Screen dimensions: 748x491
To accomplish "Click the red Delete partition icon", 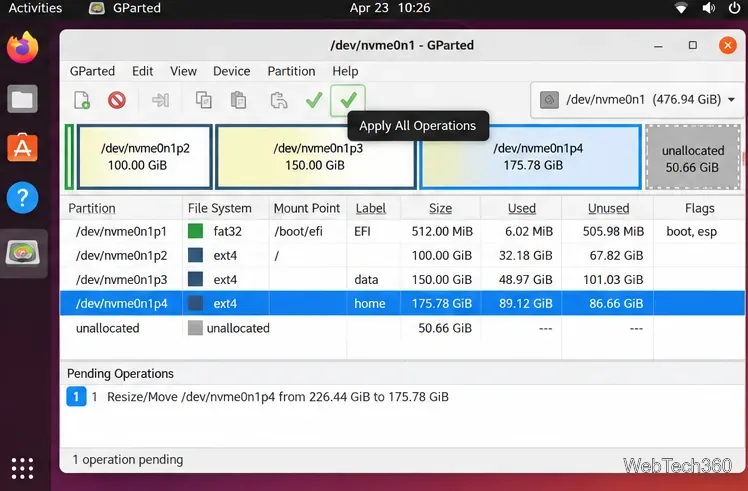I will (117, 100).
